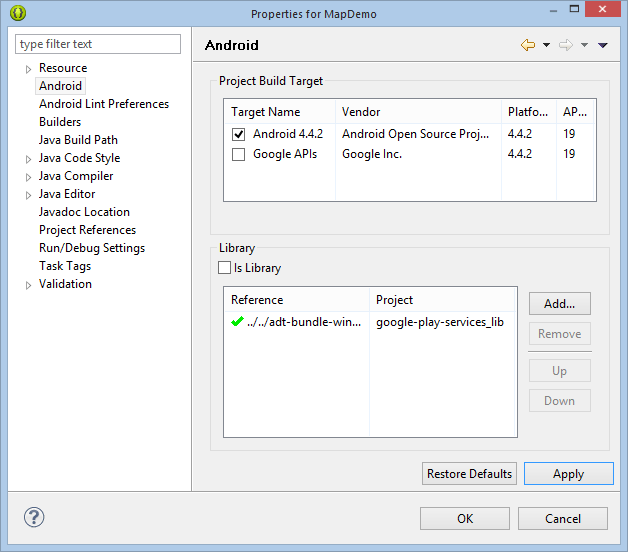Enable the Is Library checkbox

pos(224,268)
